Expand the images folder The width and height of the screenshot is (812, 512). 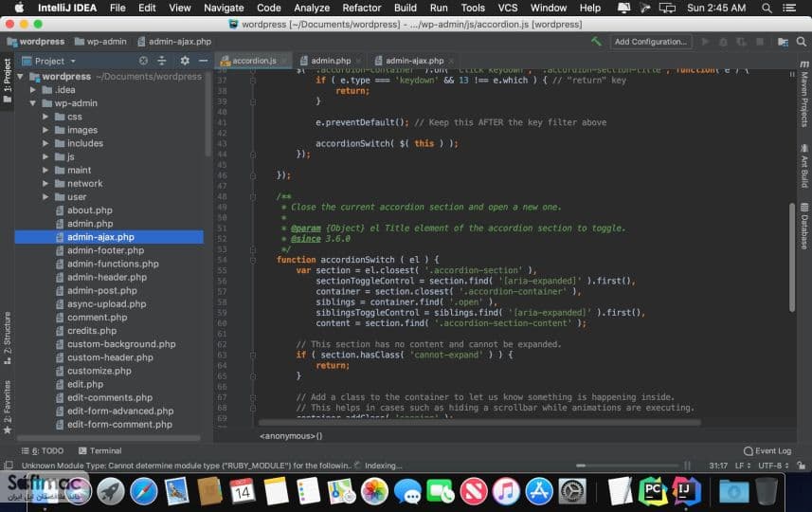(45, 130)
